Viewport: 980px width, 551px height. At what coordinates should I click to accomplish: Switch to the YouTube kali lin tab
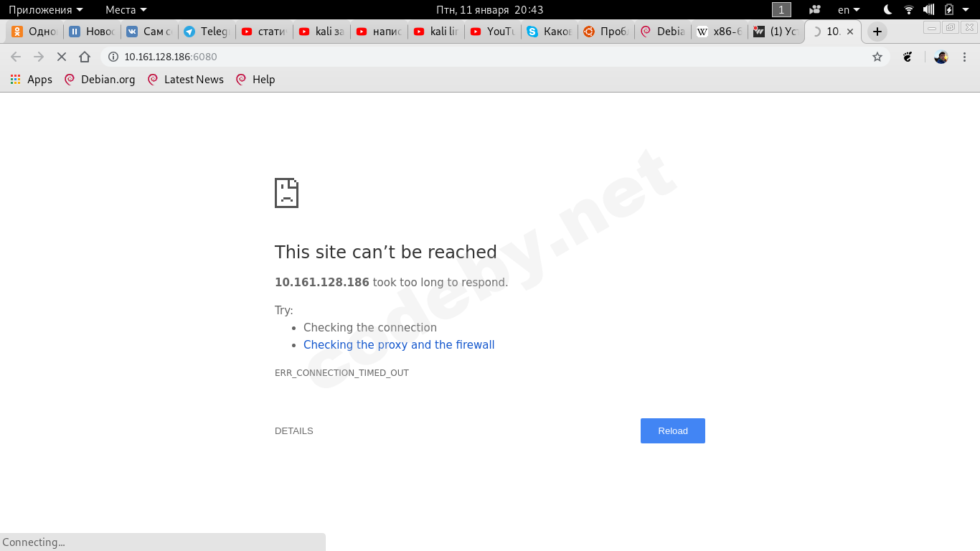(436, 32)
